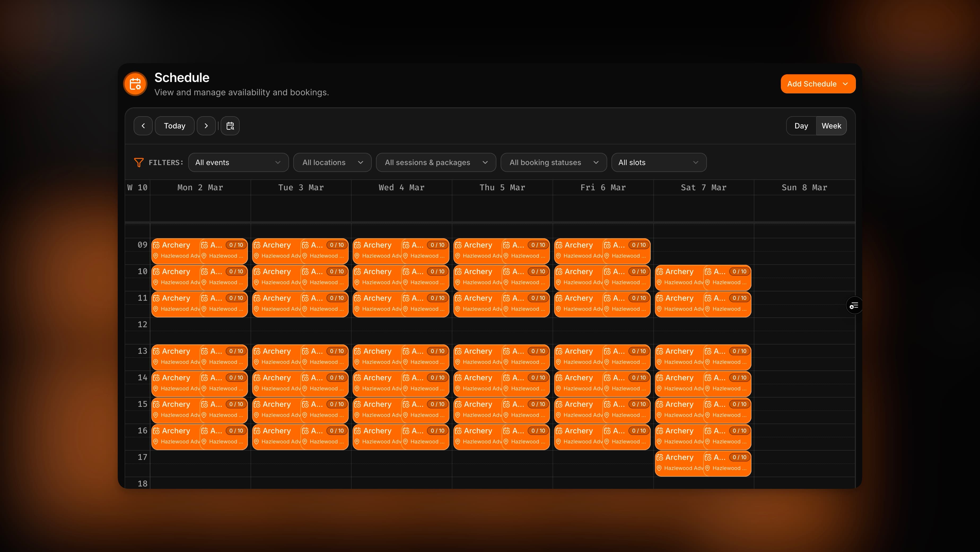Keep Week view selected
The height and width of the screenshot is (552, 980).
(x=832, y=126)
